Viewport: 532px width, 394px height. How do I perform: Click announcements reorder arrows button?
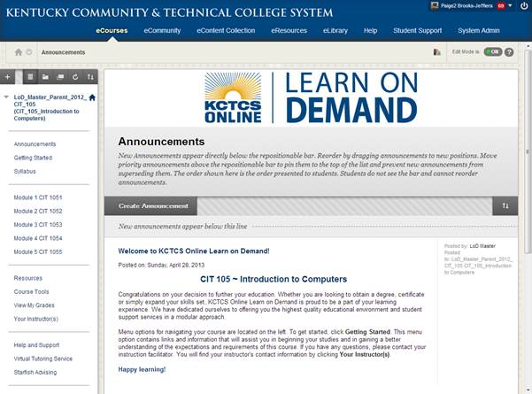tap(505, 205)
